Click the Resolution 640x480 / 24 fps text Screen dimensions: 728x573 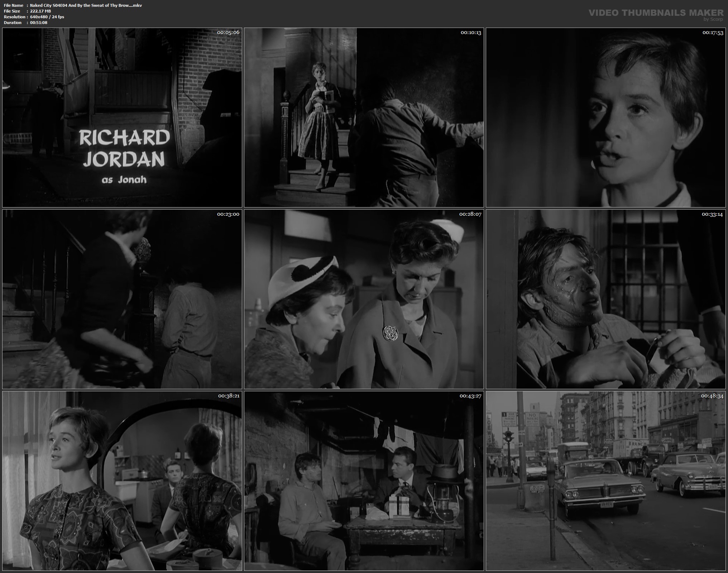tap(47, 17)
